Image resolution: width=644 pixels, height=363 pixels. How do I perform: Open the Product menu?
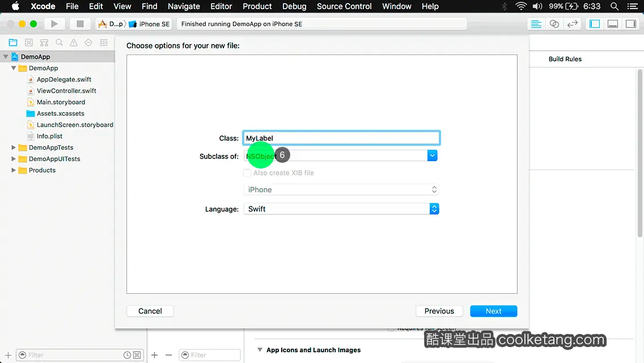[x=257, y=6]
